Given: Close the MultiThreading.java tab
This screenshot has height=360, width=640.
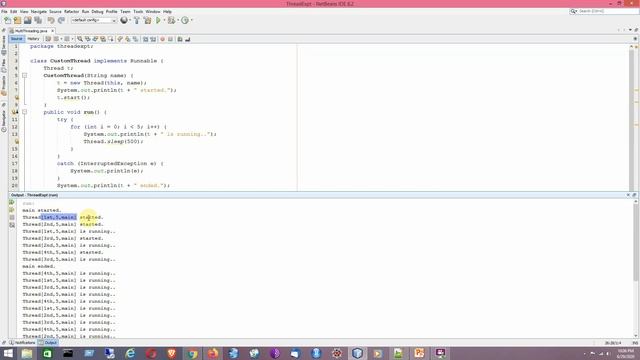Looking at the screenshot, I should pos(52,31).
